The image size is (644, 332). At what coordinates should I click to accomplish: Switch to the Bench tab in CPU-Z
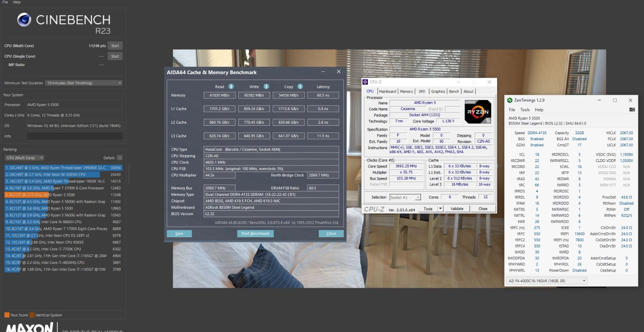click(454, 91)
